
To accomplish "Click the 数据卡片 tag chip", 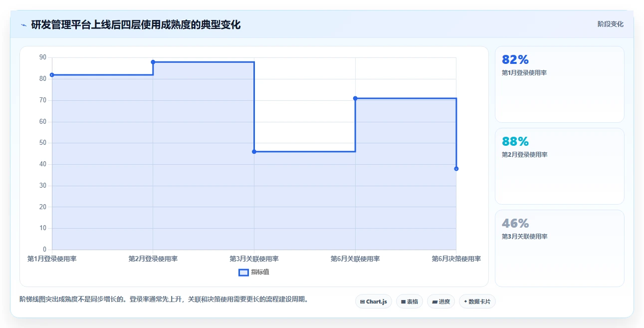I will pyautogui.click(x=477, y=302).
